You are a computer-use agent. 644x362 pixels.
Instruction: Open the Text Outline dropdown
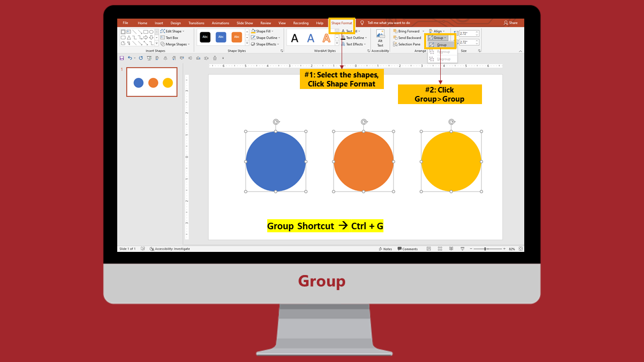pos(354,38)
